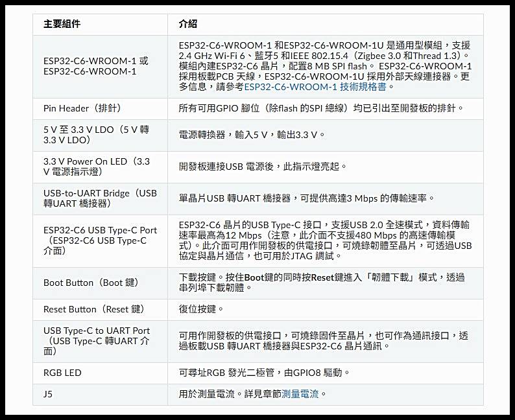Select the 5 V 至 3.3 V LDO cell
Image resolution: width=515 pixels, height=420 pixels.
(x=100, y=135)
